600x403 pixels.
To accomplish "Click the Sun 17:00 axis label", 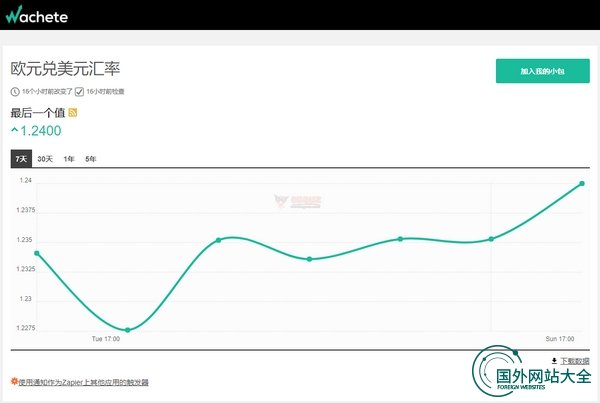I will tap(560, 339).
